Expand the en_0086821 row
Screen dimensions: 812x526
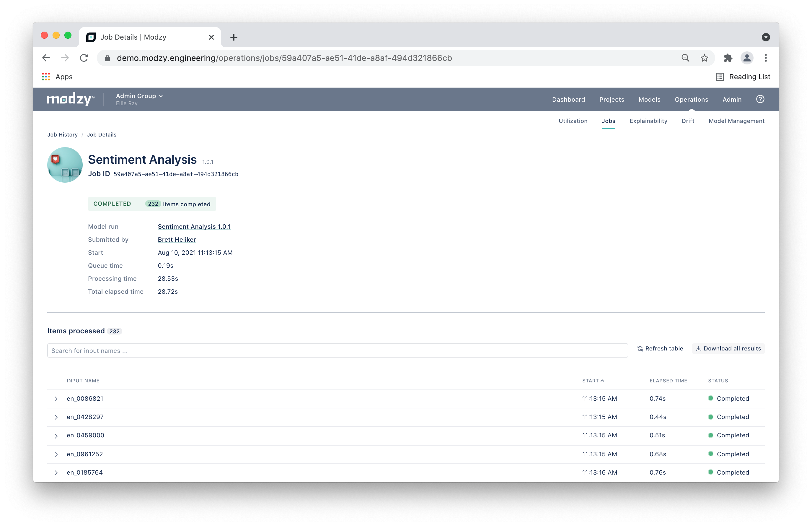[56, 399]
